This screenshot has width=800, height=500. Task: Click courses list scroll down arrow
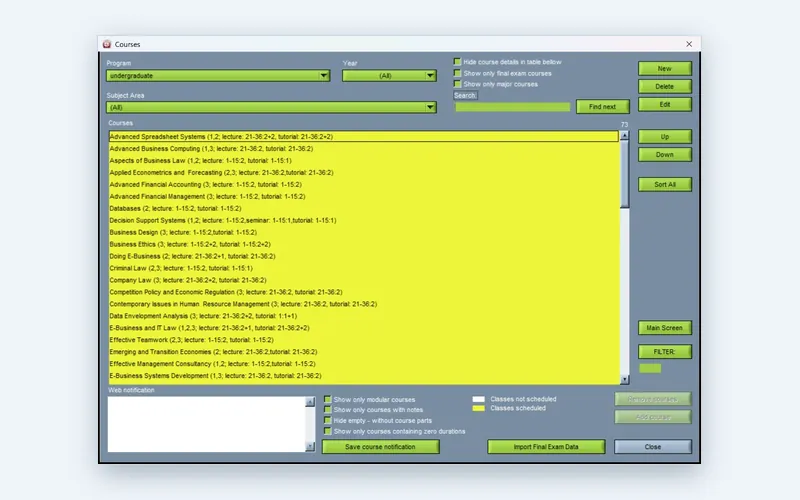point(624,379)
